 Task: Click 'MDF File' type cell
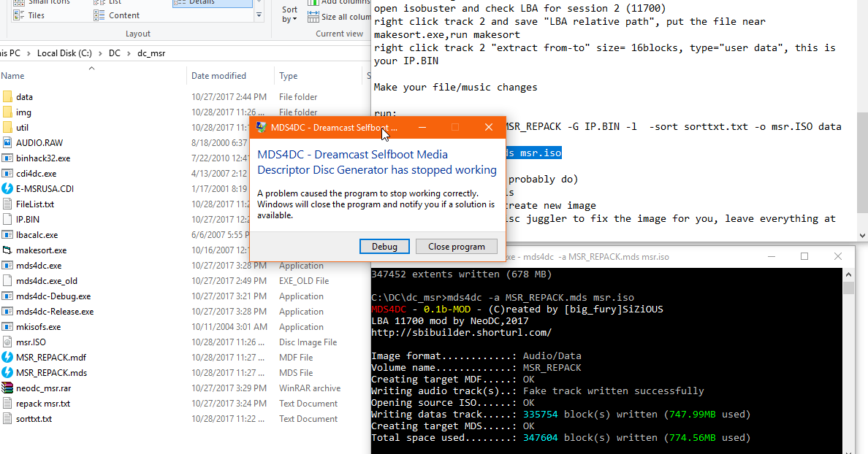[296, 358]
